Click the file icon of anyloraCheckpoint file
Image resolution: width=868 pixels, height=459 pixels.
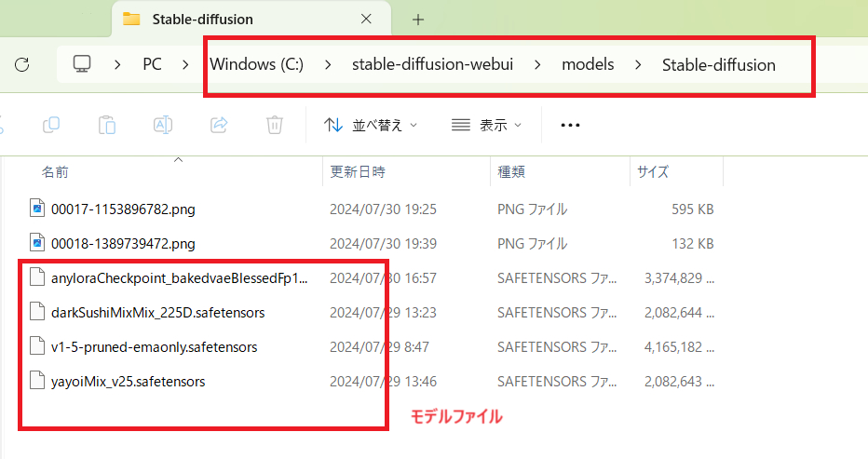pos(37,277)
